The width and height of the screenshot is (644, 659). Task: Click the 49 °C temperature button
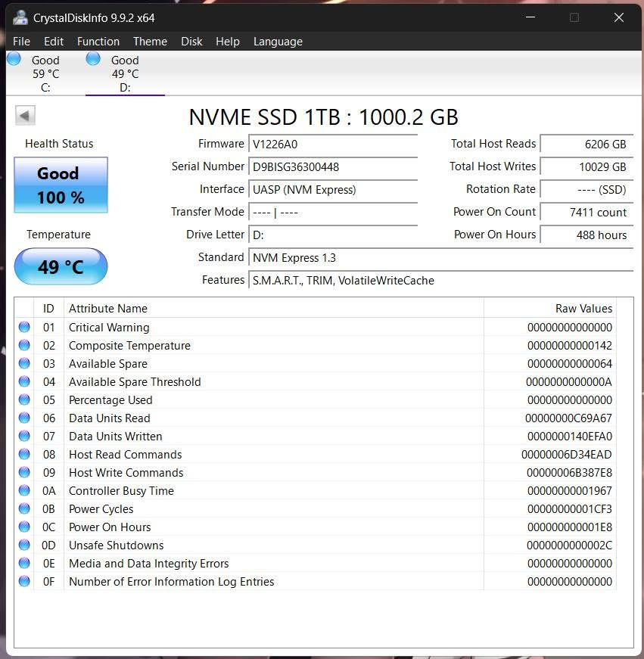pos(61,266)
